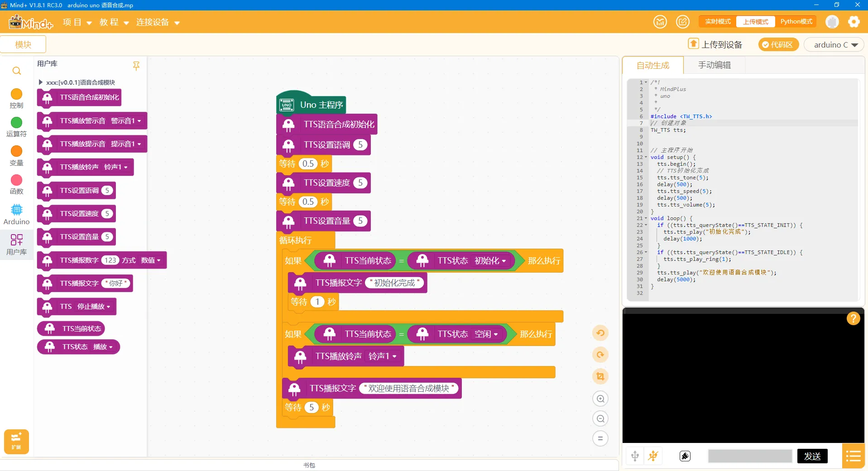
Task: Zoom out of the block workspace
Action: tap(600, 419)
